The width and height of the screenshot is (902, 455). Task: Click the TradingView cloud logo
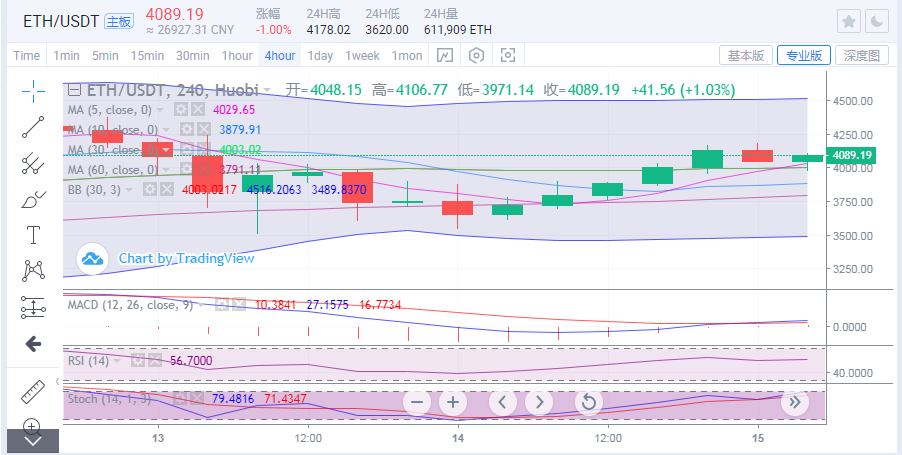(x=93, y=258)
